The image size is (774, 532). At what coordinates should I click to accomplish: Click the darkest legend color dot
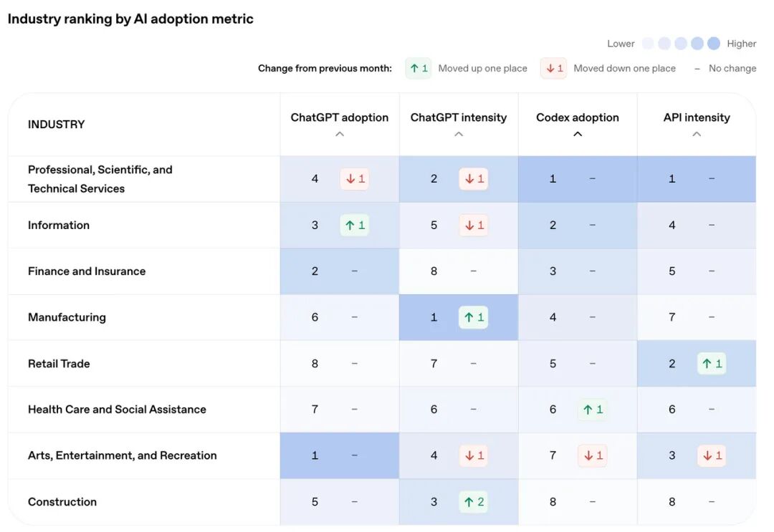coord(714,44)
